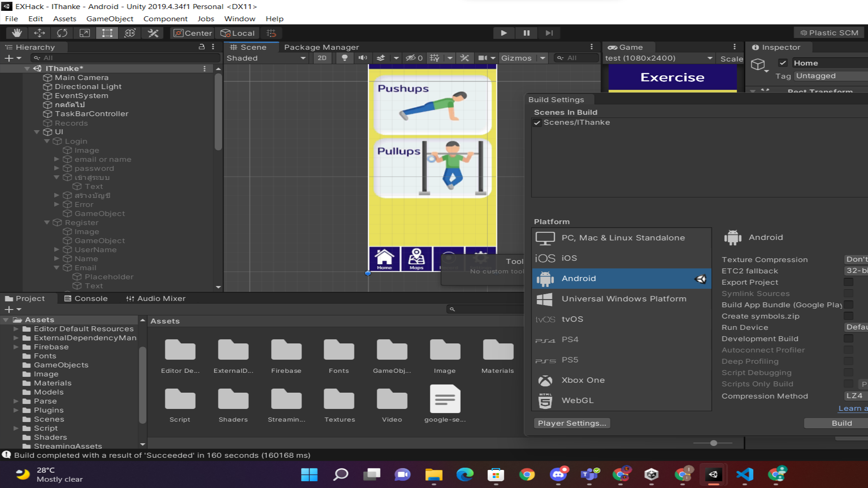Toggle scene lighting bulb icon
The width and height of the screenshot is (868, 488).
point(344,58)
